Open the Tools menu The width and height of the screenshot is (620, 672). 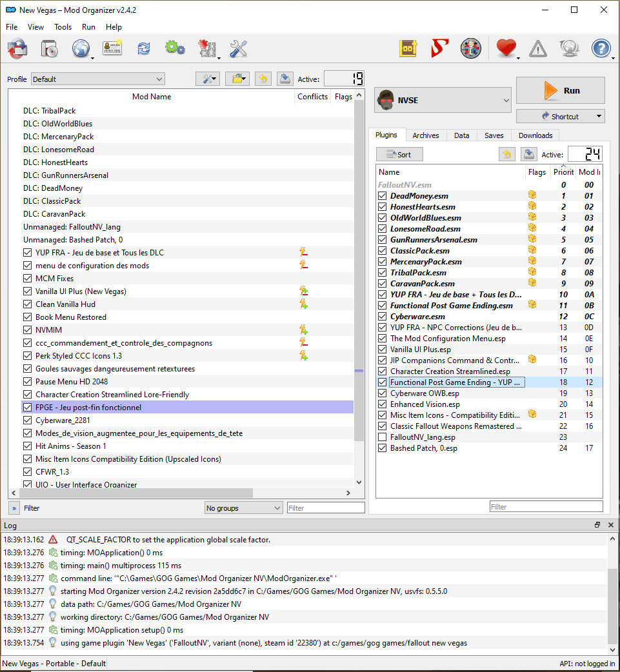(x=63, y=27)
